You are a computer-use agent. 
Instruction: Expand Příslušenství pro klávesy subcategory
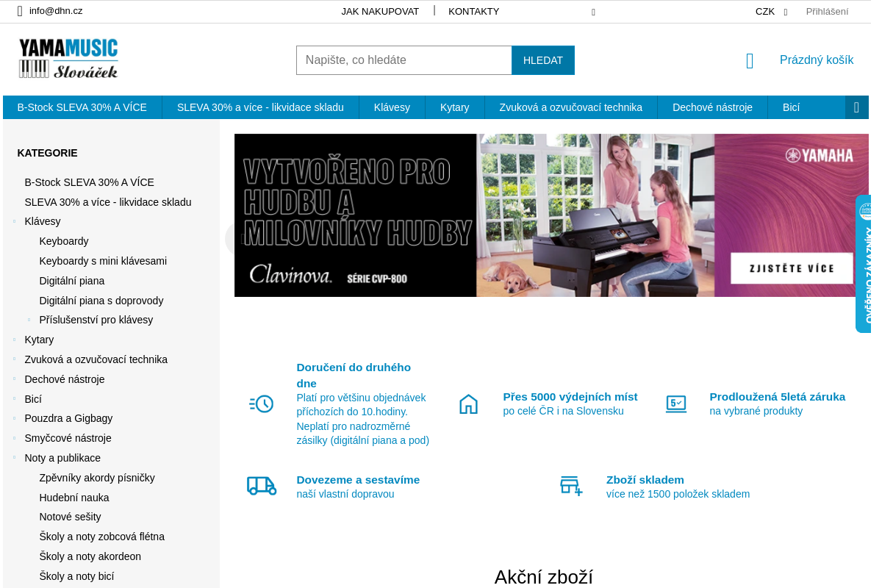pos(29,320)
